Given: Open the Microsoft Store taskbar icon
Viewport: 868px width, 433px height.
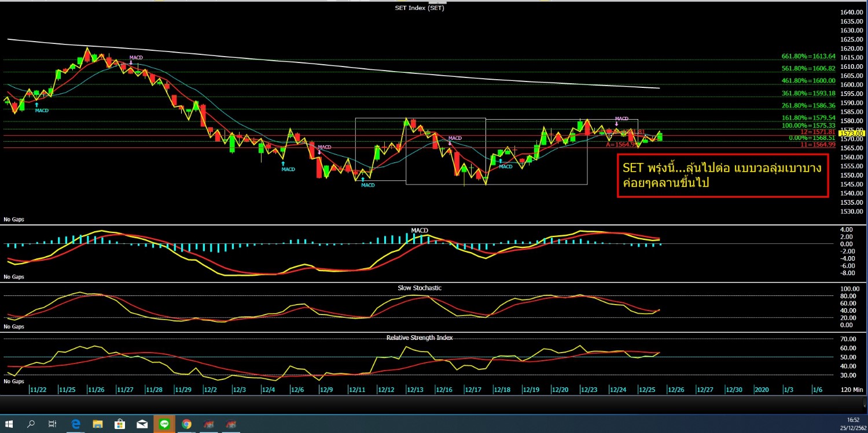Looking at the screenshot, I should click(x=120, y=424).
